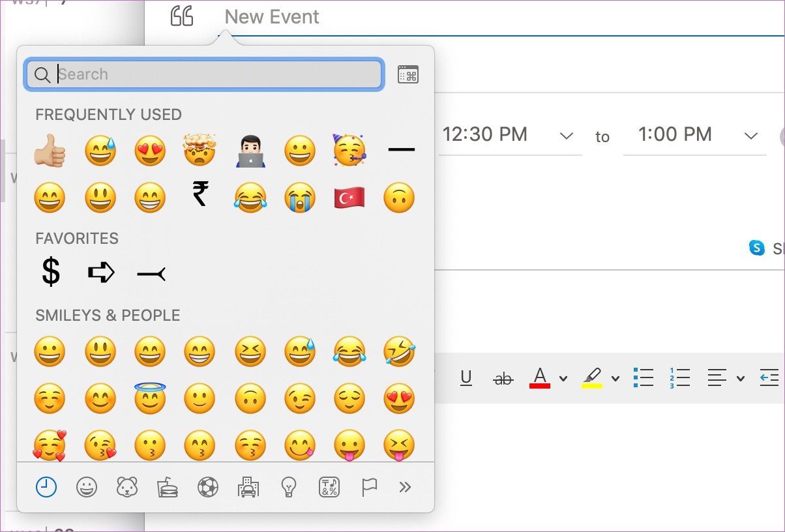Viewport: 785px width, 532px height.
Task: Toggle strikethrough formatting
Action: (503, 378)
